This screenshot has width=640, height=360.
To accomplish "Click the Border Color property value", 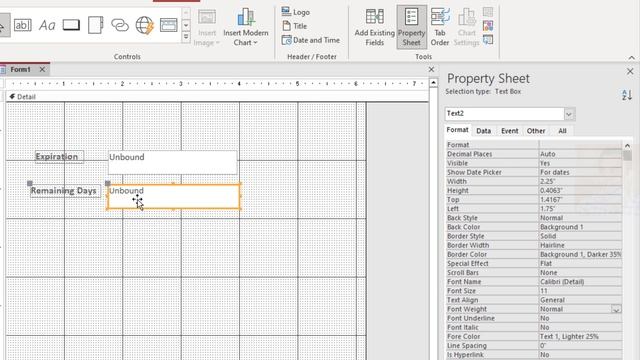I will (x=580, y=254).
